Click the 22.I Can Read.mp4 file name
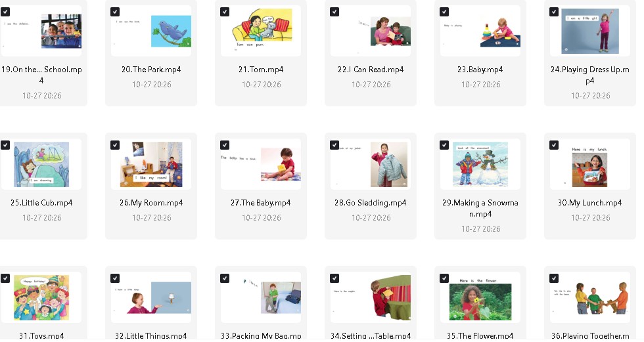 tap(371, 70)
